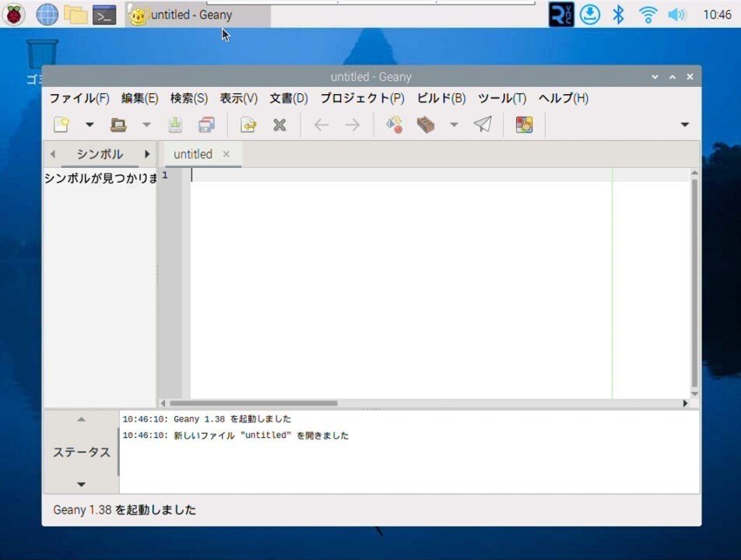Navigate back with left arrow toolbar icon
741x560 pixels.
(321, 125)
